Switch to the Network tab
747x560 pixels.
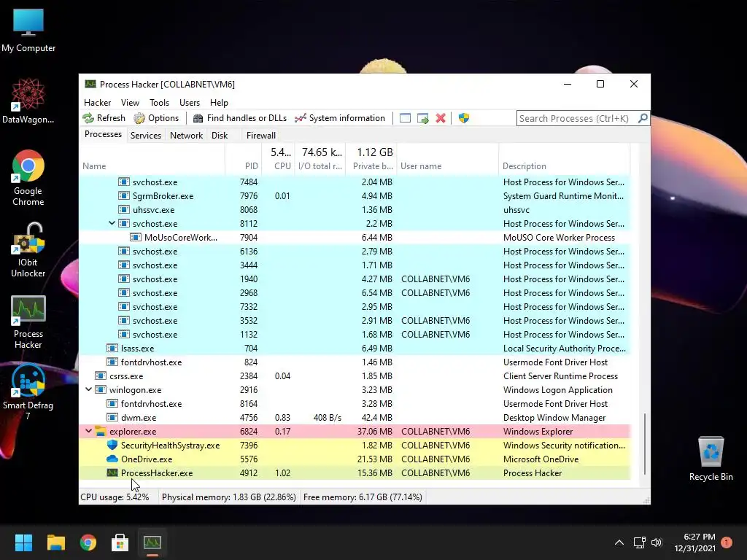pyautogui.click(x=186, y=135)
